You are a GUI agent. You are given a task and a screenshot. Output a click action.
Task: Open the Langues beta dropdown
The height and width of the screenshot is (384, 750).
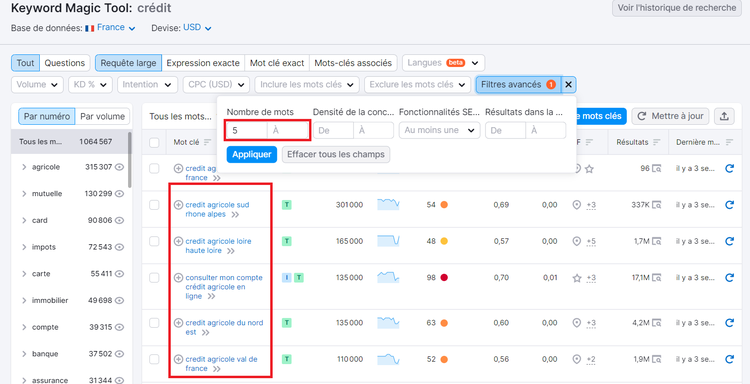[443, 63]
